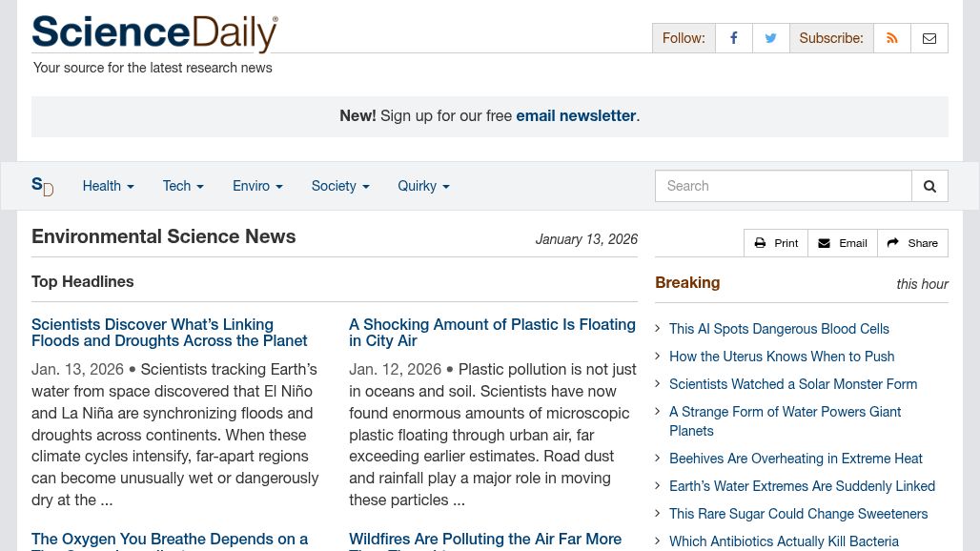The height and width of the screenshot is (551, 980).
Task: Send the page with the Email button
Action: click(843, 243)
